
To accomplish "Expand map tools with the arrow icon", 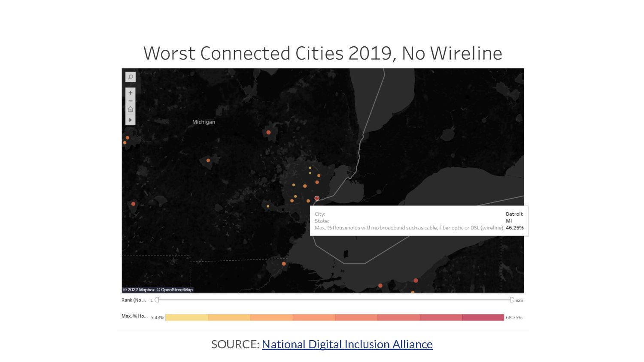I will point(131,120).
